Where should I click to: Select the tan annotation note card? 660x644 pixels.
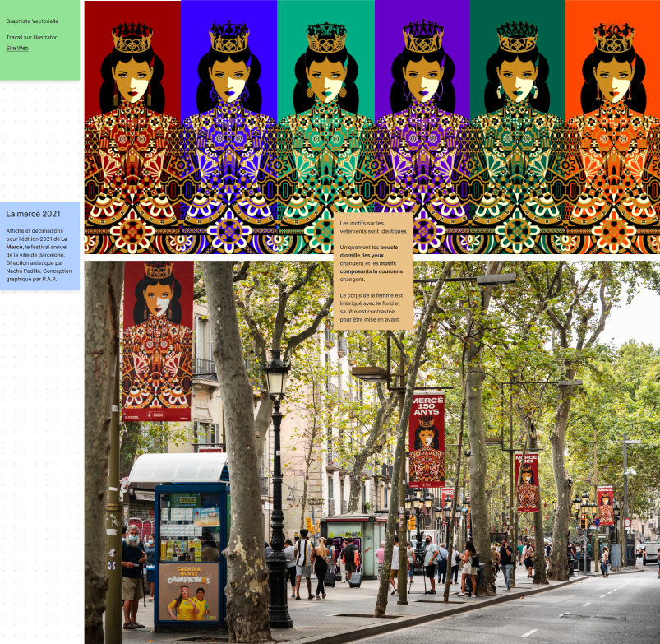coord(373,271)
